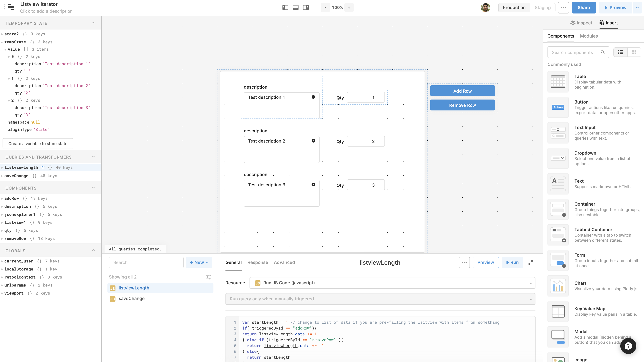Click the three-dot menu icon next to query editor

(x=464, y=262)
